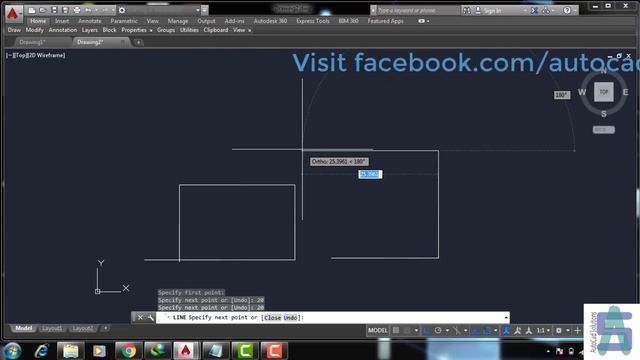Click the Plot/Print icon in quick access

pos(77,10)
